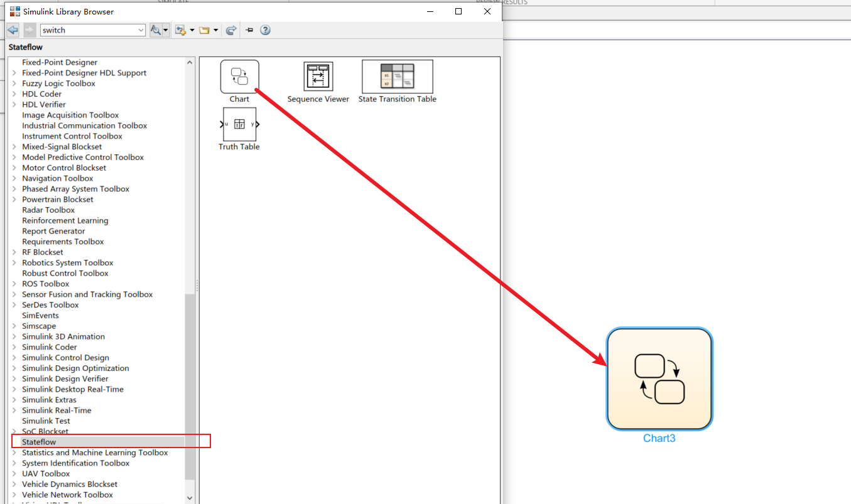
Task: Select Fixed-Point Designer tree item
Action: click(x=60, y=62)
